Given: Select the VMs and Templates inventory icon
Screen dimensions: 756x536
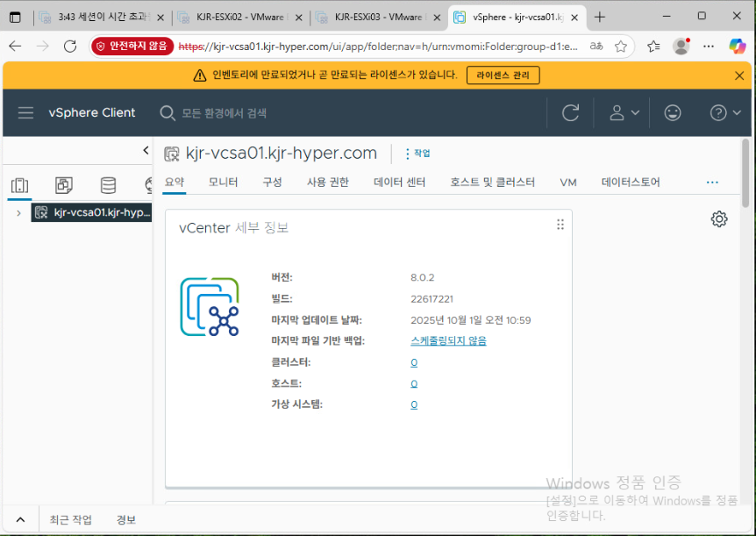Looking at the screenshot, I should pyautogui.click(x=64, y=185).
